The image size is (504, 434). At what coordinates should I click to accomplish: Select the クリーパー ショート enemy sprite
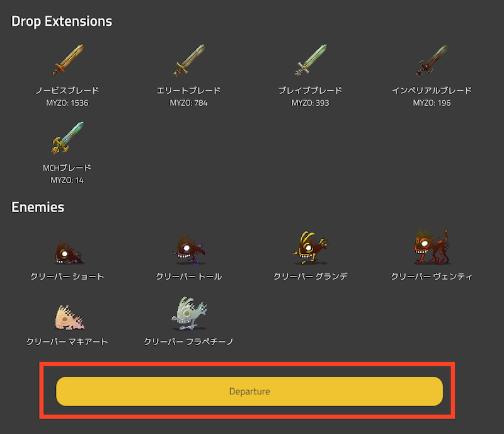coord(69,253)
